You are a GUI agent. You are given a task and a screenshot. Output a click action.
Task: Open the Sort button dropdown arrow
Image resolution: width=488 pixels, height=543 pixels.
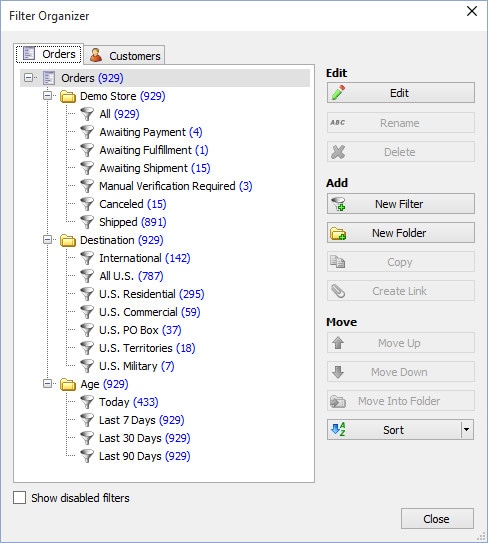(x=467, y=430)
